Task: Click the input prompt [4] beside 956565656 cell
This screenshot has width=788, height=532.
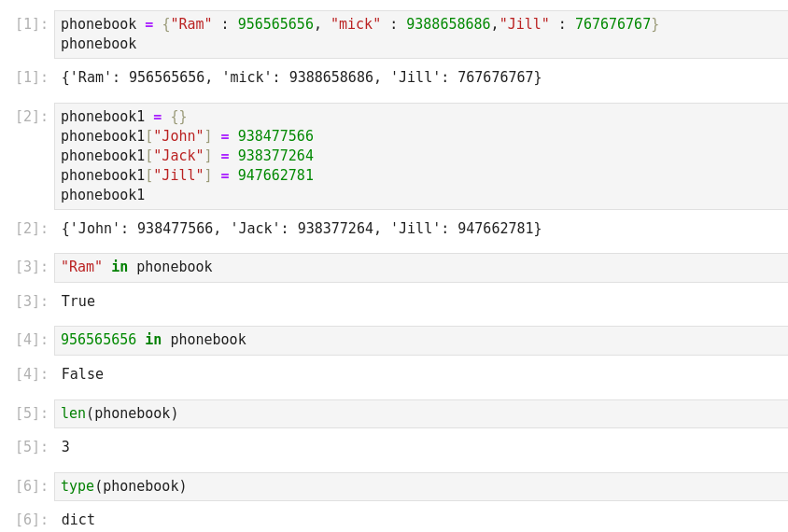Action: 31,340
